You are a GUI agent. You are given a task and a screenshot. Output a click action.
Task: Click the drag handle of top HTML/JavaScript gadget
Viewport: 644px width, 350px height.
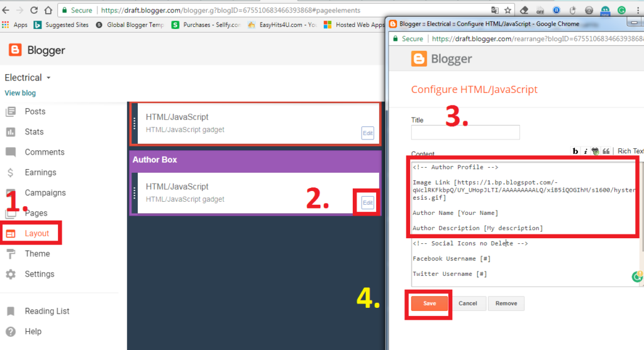coord(135,124)
